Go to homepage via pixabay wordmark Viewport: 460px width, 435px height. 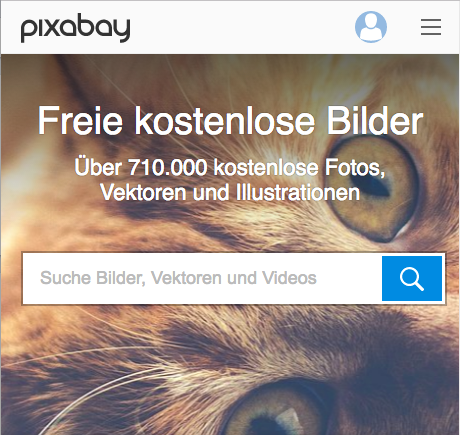click(x=75, y=28)
